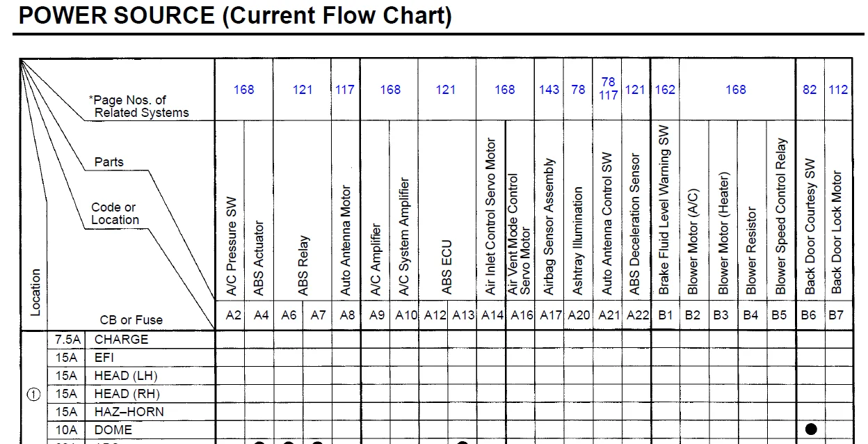Click page 117 link above Auto Antenna Motor
This screenshot has width=868, height=444.
pos(344,89)
